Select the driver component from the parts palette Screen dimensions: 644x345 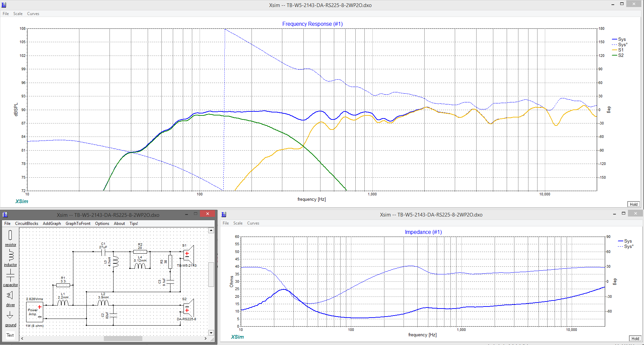(10, 298)
